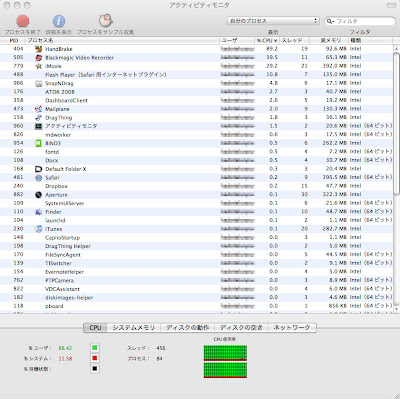400x399 pixels.
Task: Select the TISwitcher process
Action: 196,263
